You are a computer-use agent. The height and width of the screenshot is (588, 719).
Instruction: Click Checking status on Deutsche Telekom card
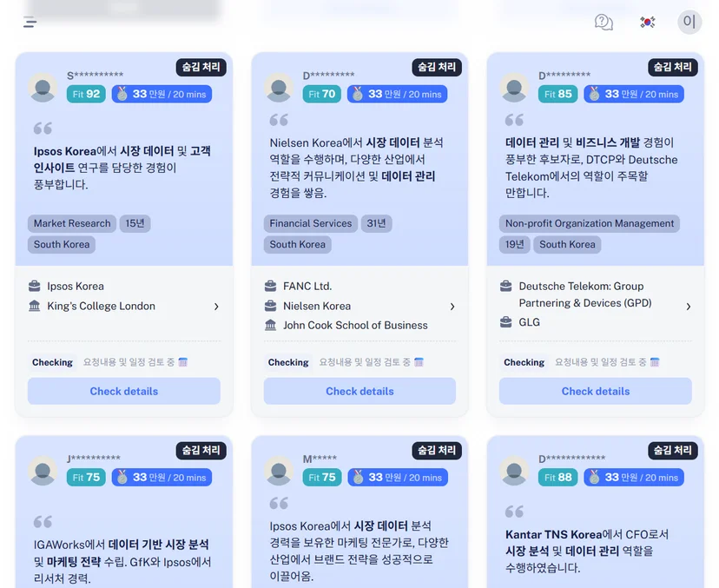524,362
